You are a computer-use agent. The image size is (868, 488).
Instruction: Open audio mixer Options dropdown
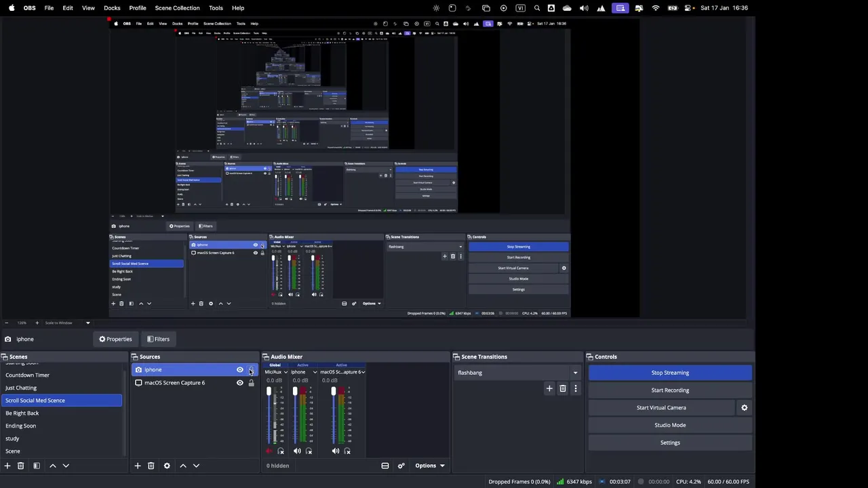430,466
